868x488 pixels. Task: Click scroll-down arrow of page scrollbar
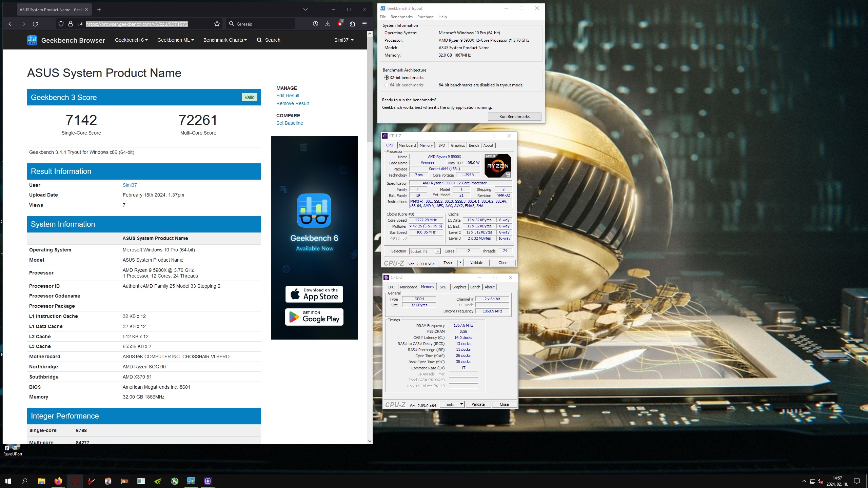click(370, 441)
